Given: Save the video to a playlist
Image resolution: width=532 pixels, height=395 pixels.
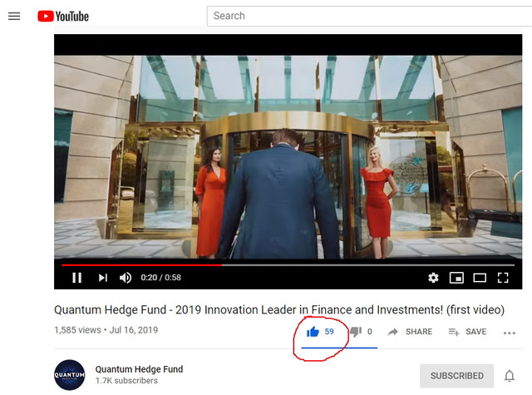Looking at the screenshot, I should [x=467, y=332].
